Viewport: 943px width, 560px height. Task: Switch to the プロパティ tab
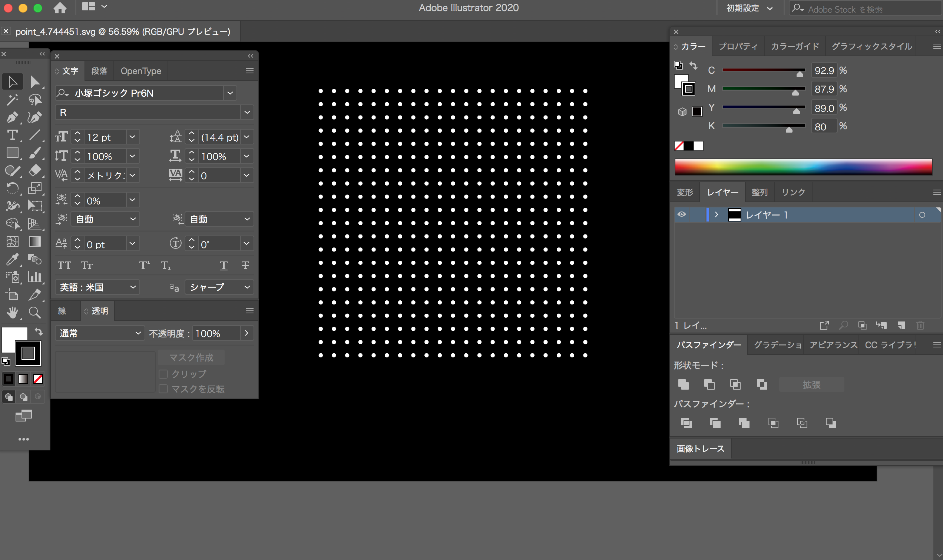[x=738, y=46]
